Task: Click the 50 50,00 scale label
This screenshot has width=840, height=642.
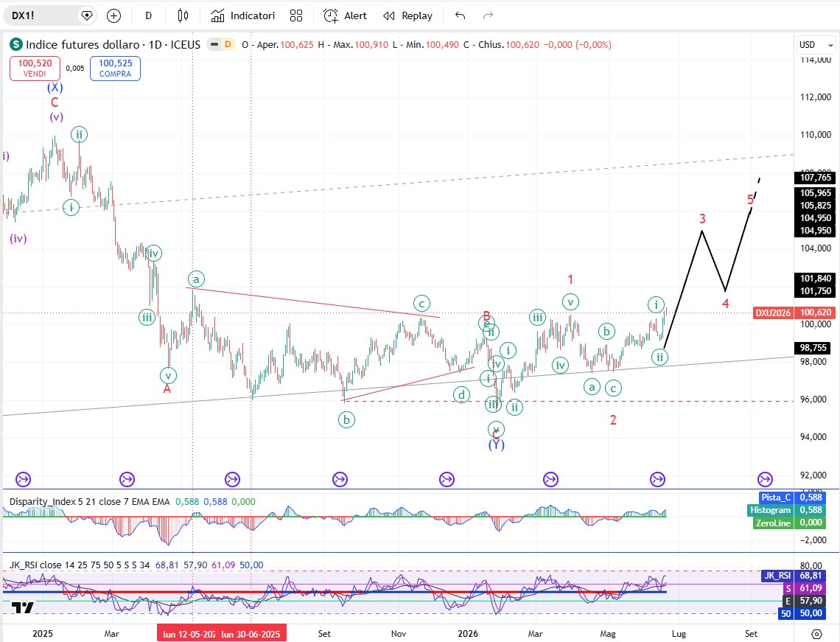Action: click(x=802, y=613)
